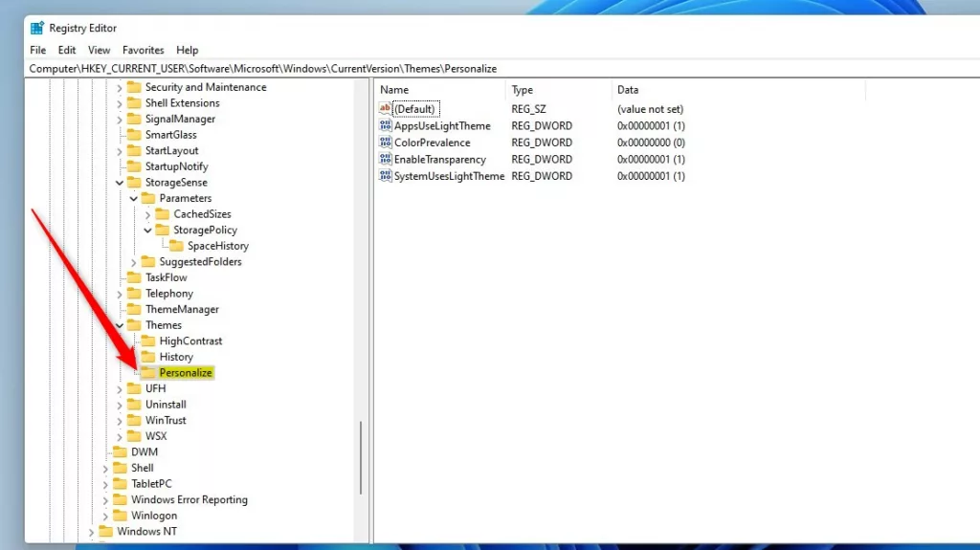Click the tree pane vertical scrollbar thumb
980x550 pixels.
(x=361, y=458)
